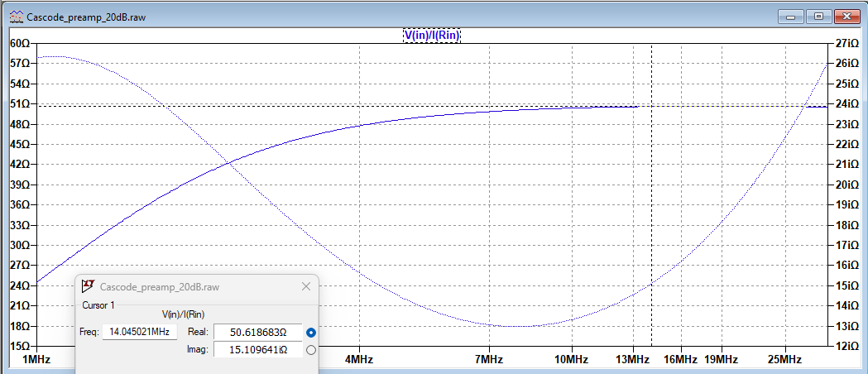Click the 10MHz frequency axis label
Screen dimensions: 868x374
point(571,360)
